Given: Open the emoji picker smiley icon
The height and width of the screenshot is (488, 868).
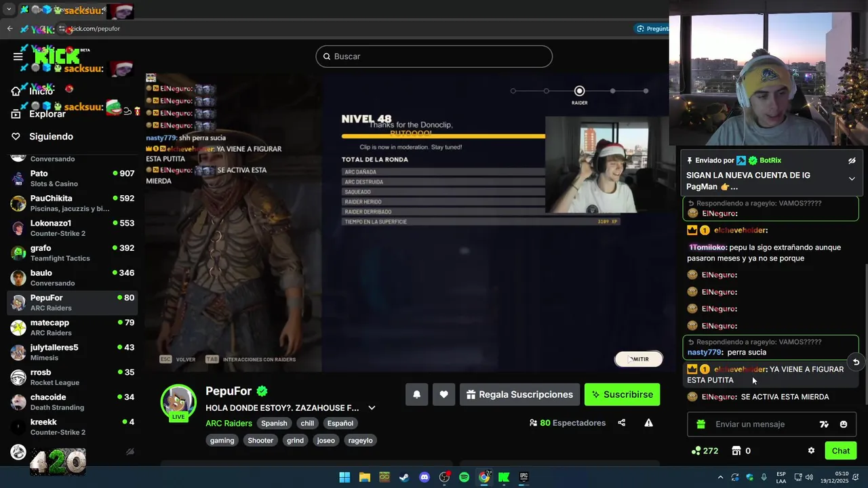Looking at the screenshot, I should pyautogui.click(x=843, y=424).
